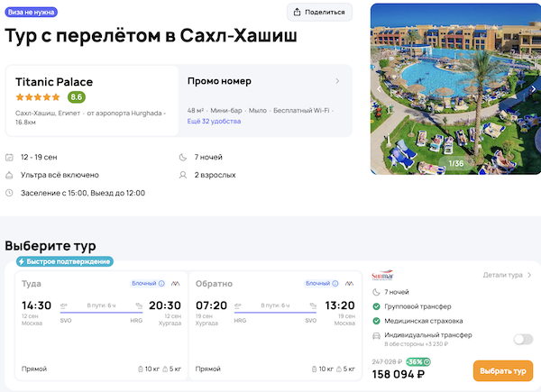This screenshot has width=541, height=392.
Task: Click the info icon beside return Блочный label
Action: point(334,283)
